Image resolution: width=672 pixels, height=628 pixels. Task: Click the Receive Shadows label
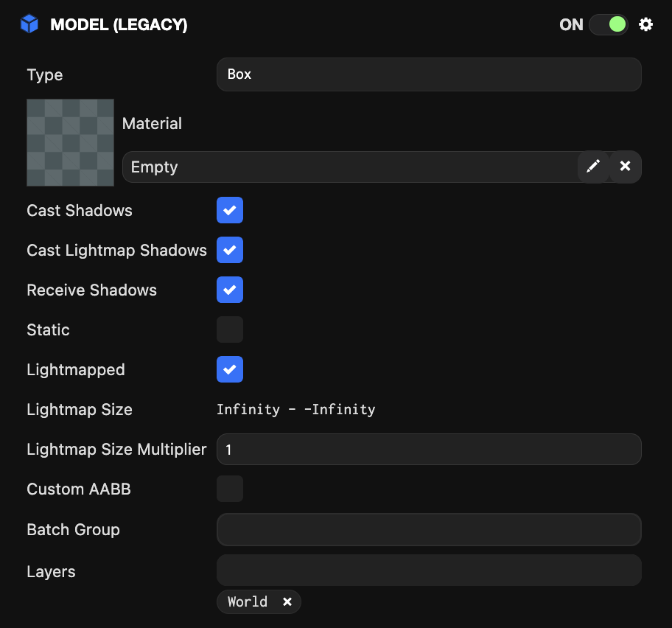(x=91, y=290)
